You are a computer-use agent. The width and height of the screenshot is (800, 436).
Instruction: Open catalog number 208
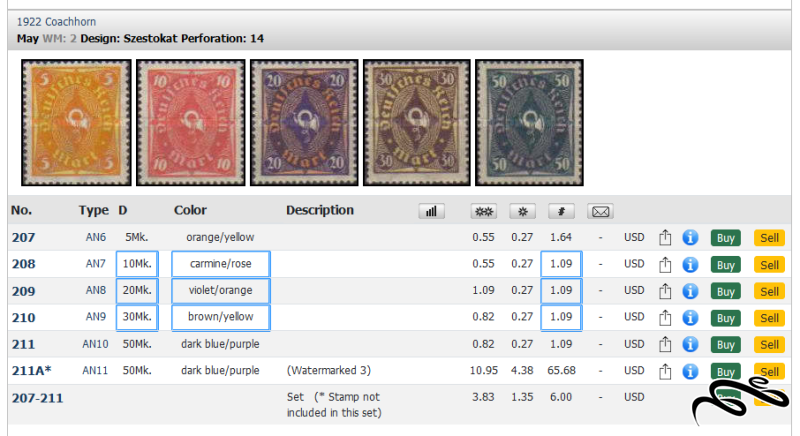[x=23, y=264]
